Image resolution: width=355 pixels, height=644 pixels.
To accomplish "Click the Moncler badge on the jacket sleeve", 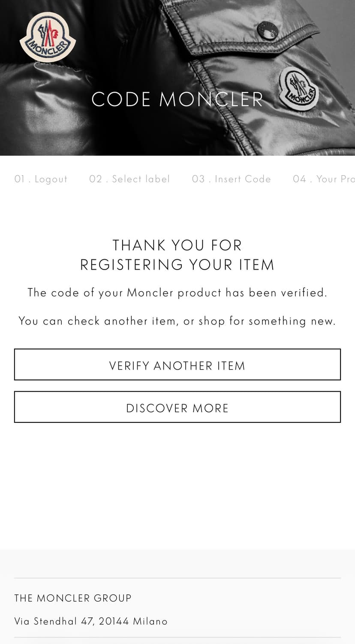I will click(x=298, y=90).
